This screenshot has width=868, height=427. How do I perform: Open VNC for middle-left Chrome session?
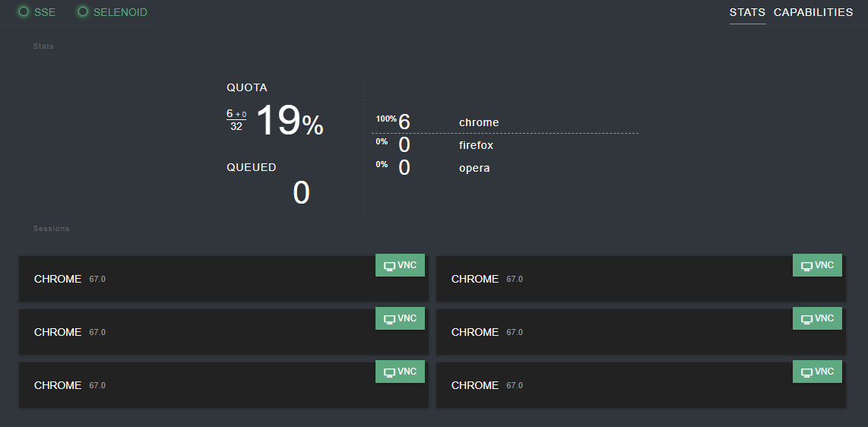click(x=400, y=318)
